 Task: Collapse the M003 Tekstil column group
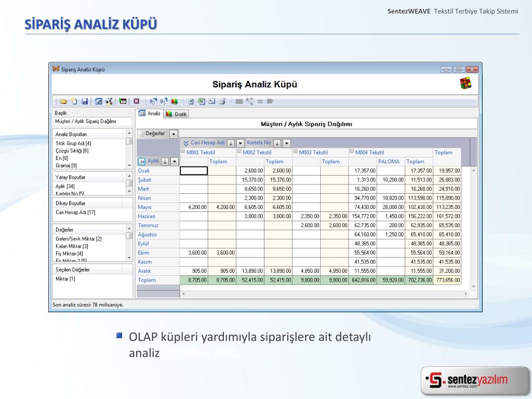[x=295, y=151]
